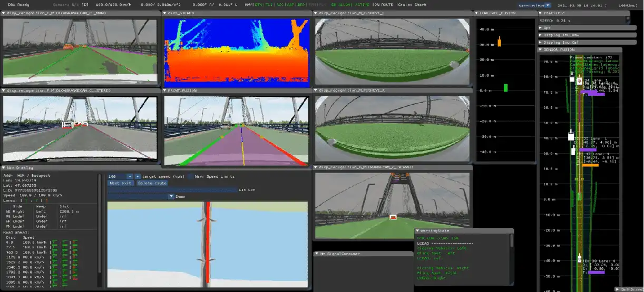This screenshot has width=644, height=292.
Task: Click the 1175.0 road-ahead distance row
Action: [42, 257]
